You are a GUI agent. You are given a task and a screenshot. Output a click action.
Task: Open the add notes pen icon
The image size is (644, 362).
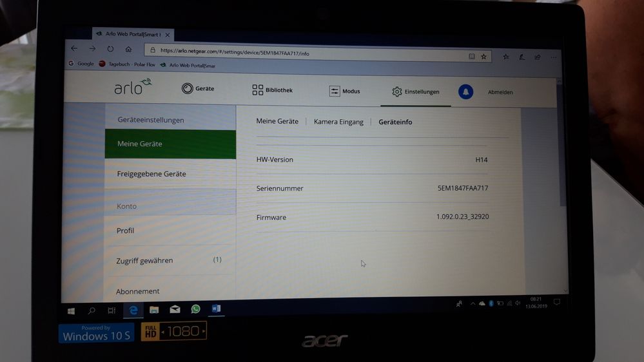pyautogui.click(x=522, y=57)
